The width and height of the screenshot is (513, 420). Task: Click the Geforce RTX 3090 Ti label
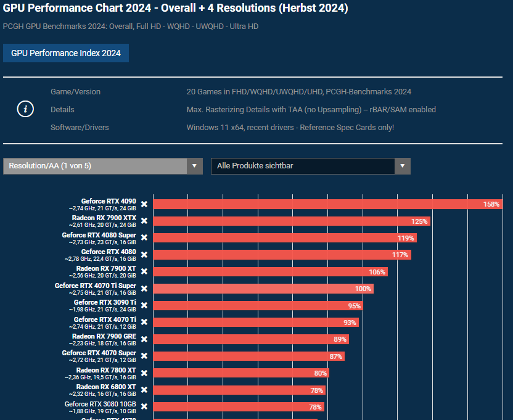pyautogui.click(x=105, y=302)
